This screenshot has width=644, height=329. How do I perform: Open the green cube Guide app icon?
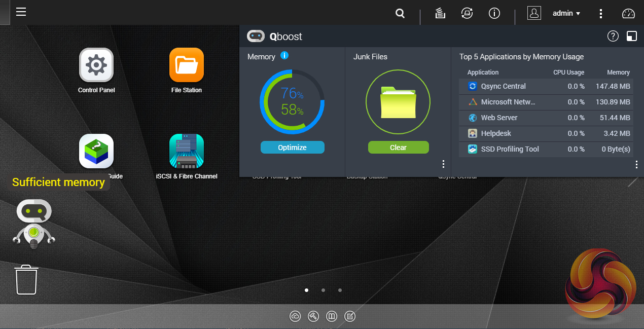pyautogui.click(x=96, y=151)
